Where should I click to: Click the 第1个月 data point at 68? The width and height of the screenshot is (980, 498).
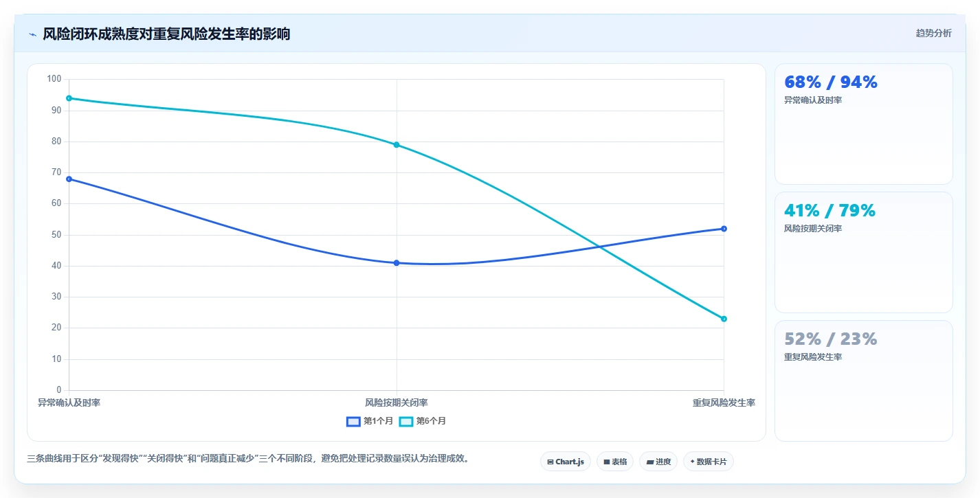[69, 179]
